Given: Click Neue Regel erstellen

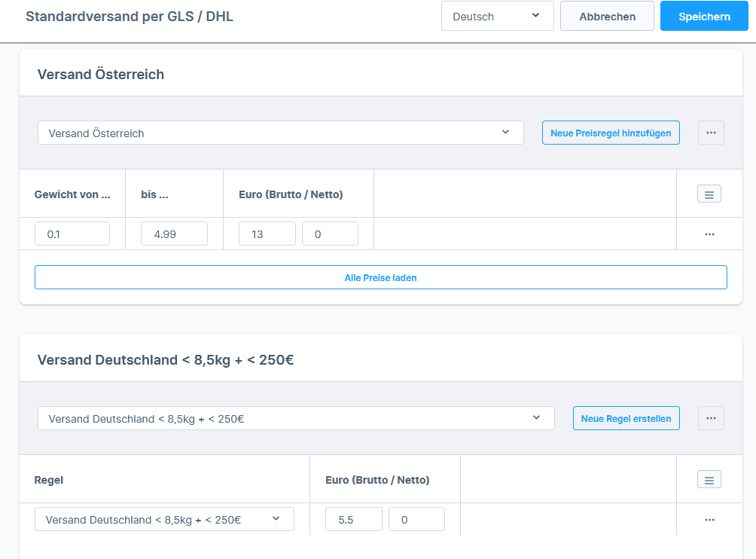Looking at the screenshot, I should tap(626, 418).
